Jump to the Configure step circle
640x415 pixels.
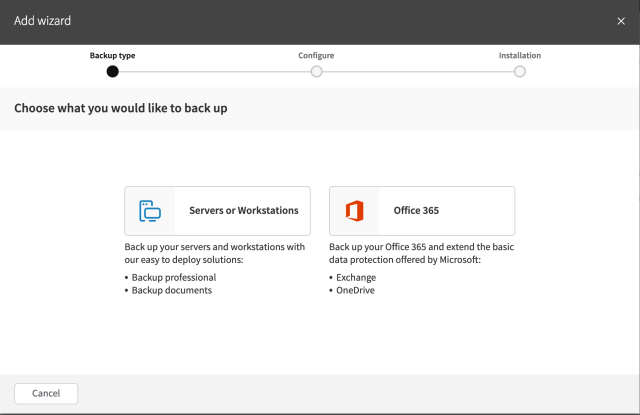click(316, 71)
